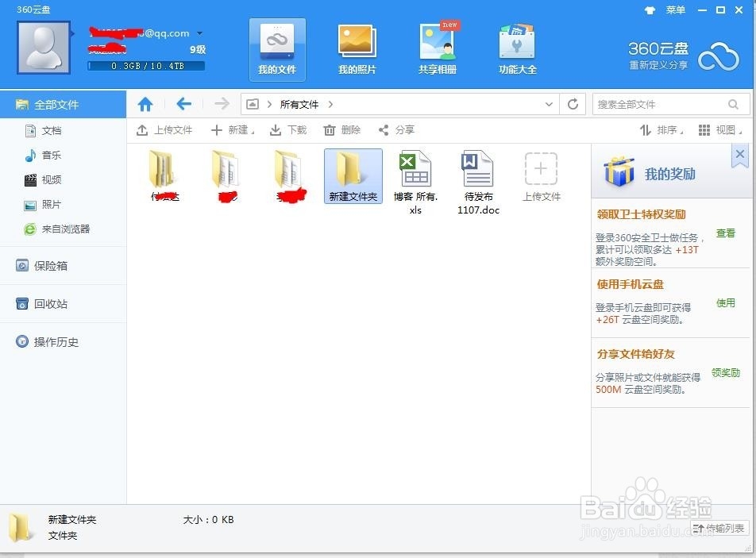Select the first folder in file list

point(164,176)
